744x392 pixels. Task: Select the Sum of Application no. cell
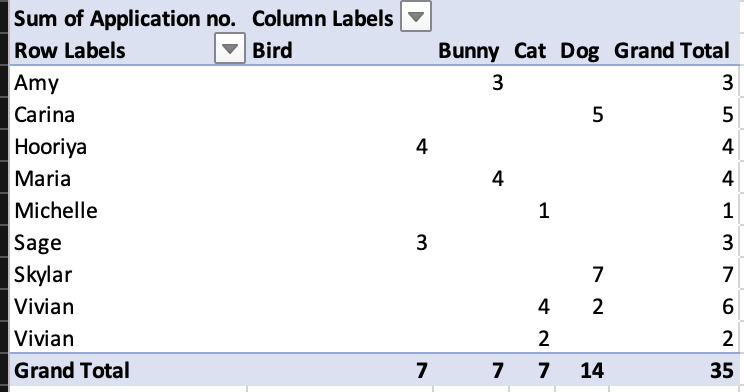coord(125,19)
